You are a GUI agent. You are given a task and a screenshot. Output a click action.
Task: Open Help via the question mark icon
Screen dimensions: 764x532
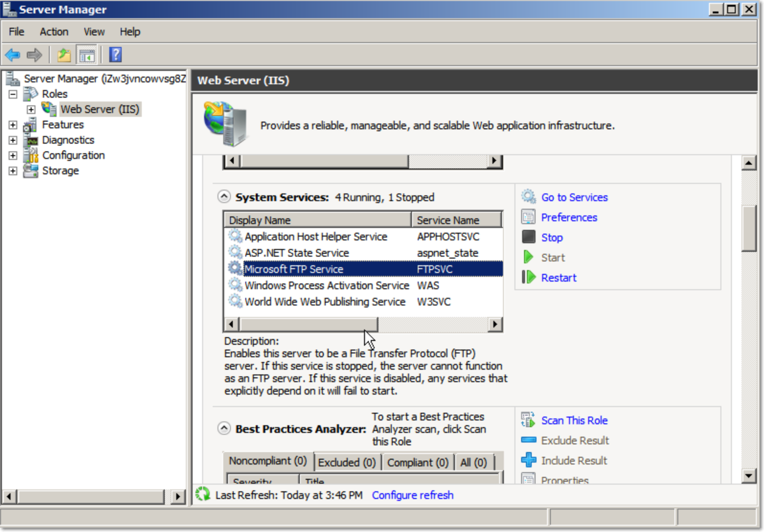coord(115,55)
